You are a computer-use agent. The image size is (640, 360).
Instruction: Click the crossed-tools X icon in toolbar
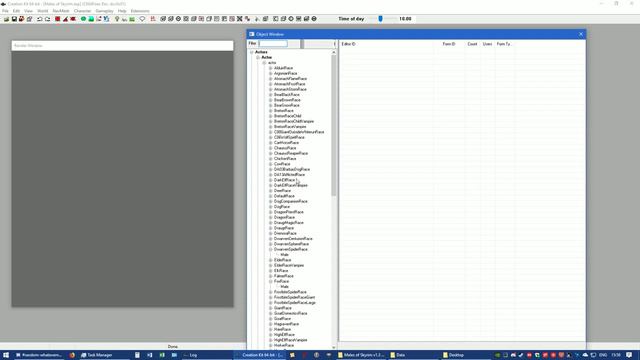[240, 19]
